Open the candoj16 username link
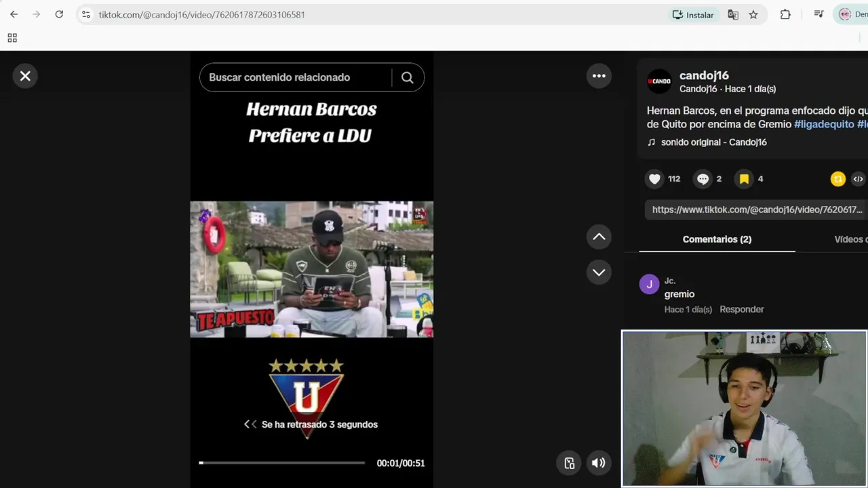The image size is (868, 488). click(x=704, y=75)
